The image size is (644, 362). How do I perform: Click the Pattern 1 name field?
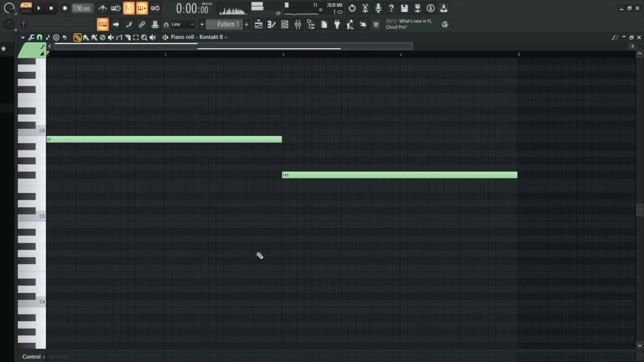point(225,24)
